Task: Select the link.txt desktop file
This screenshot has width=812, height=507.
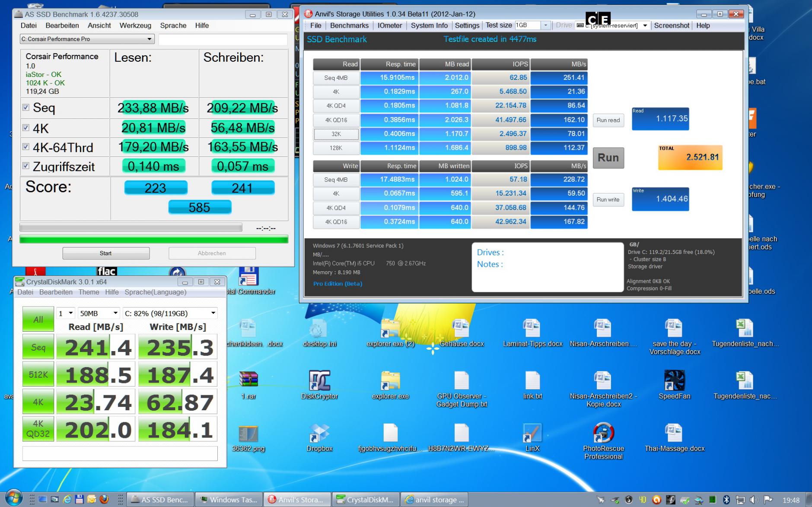Action: (532, 385)
